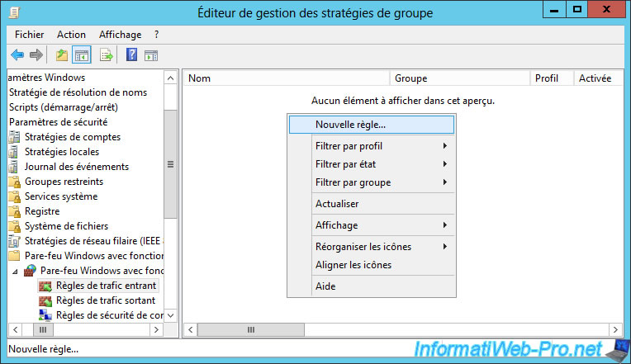Click the Forward arrow toolbar icon

pos(36,55)
